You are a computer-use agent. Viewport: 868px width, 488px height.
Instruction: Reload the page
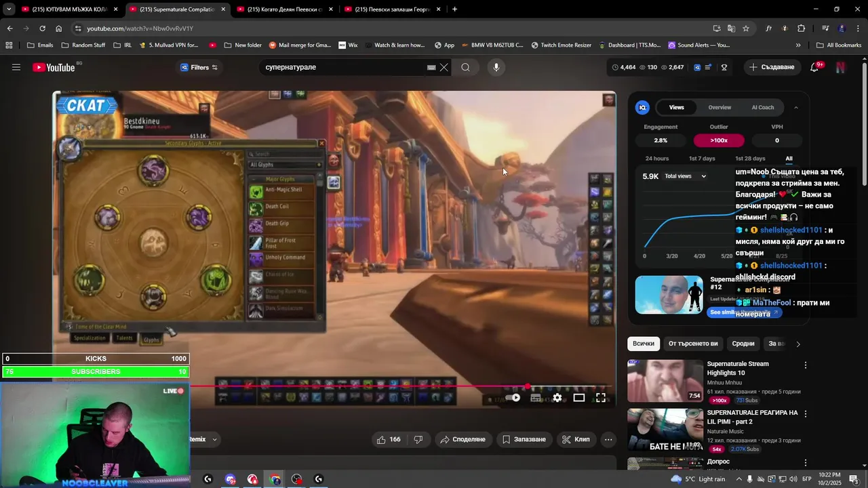coord(42,28)
